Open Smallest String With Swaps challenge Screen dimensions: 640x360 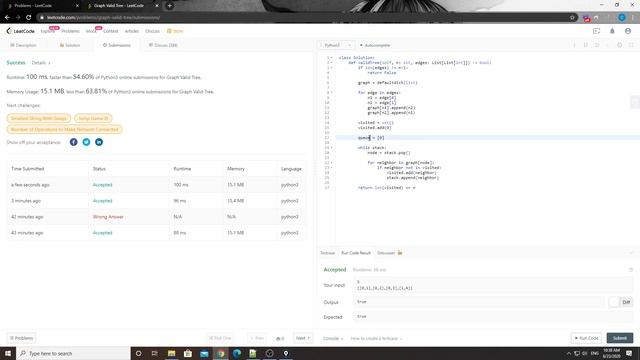pyautogui.click(x=38, y=118)
